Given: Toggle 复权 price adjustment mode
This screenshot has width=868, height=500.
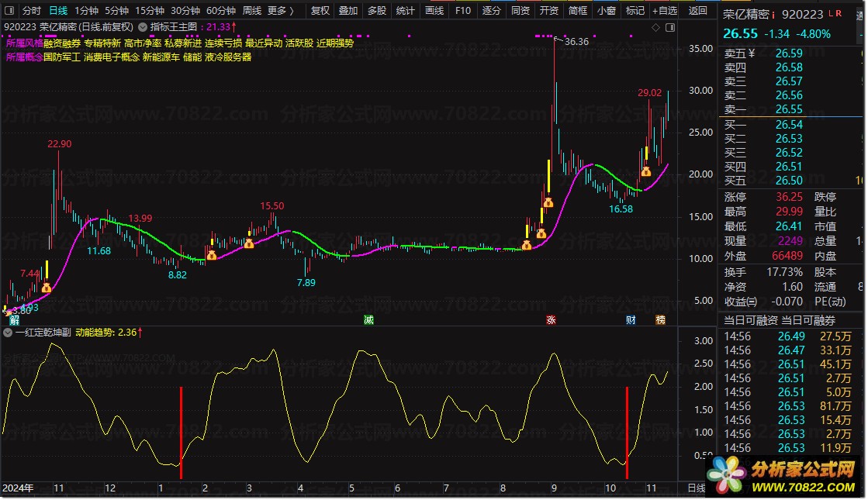Looking at the screenshot, I should 320,11.
